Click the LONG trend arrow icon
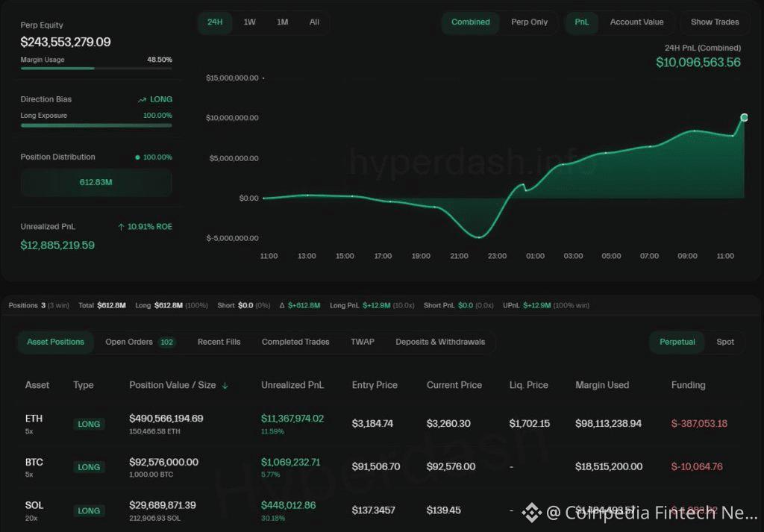Viewport: 764px width, 532px height. click(142, 100)
